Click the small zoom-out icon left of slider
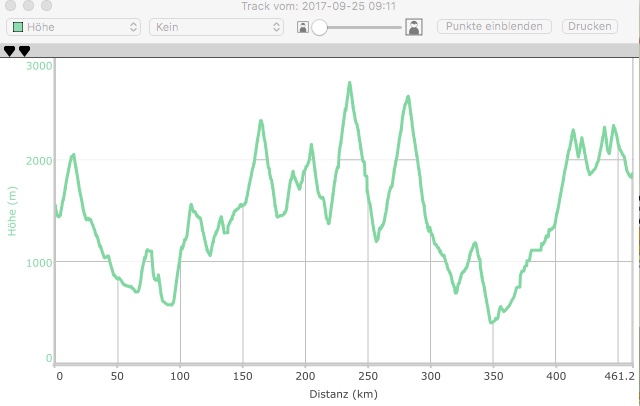The width and height of the screenshot is (640, 406). coord(303,27)
